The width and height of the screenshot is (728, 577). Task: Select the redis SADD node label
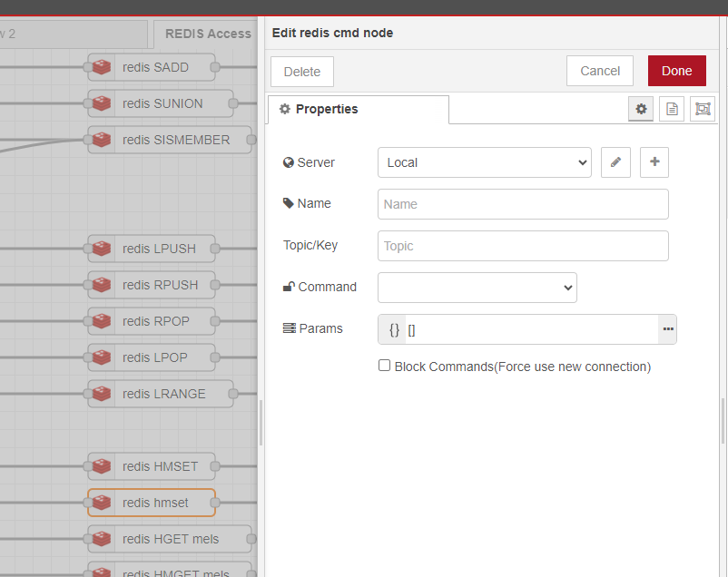click(x=155, y=67)
